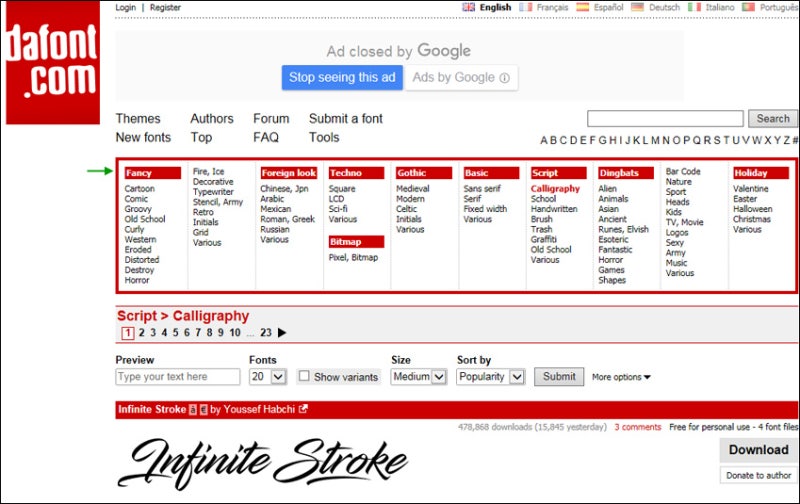Open the Bitmap category header
Viewport: 800px width, 504px height.
356,242
